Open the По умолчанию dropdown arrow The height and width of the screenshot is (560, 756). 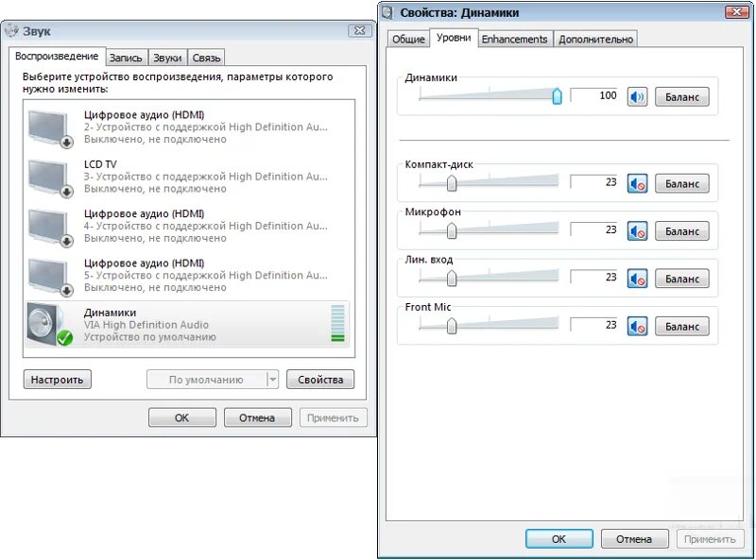click(273, 380)
